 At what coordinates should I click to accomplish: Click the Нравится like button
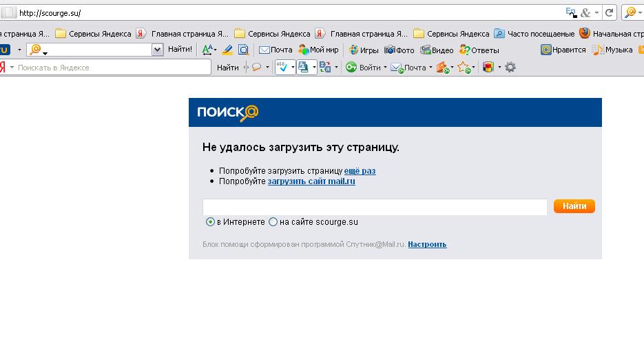563,50
